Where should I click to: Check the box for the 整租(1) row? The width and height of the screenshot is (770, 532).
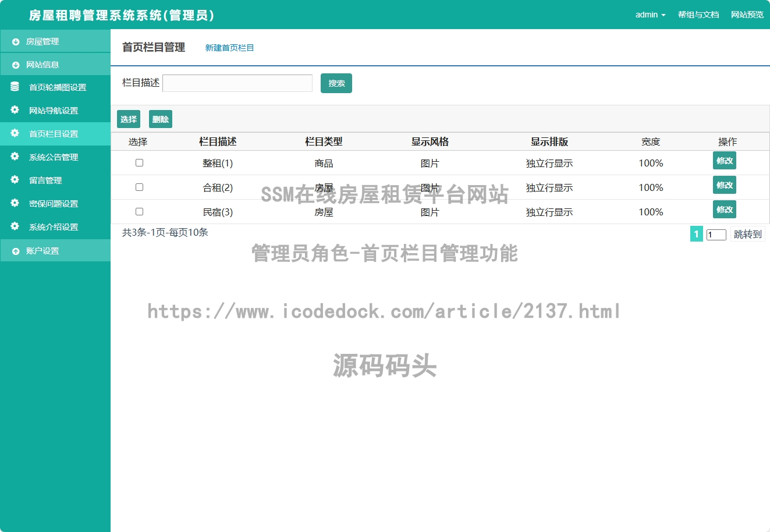(x=139, y=163)
